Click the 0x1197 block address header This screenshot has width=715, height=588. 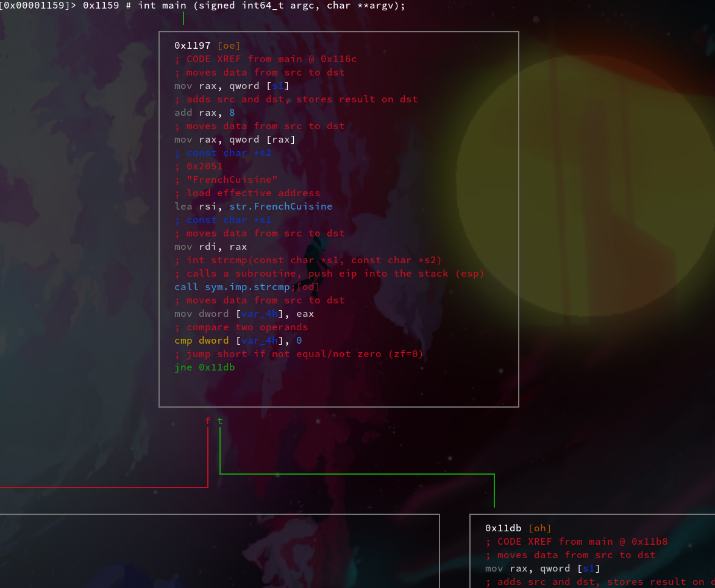[193, 46]
